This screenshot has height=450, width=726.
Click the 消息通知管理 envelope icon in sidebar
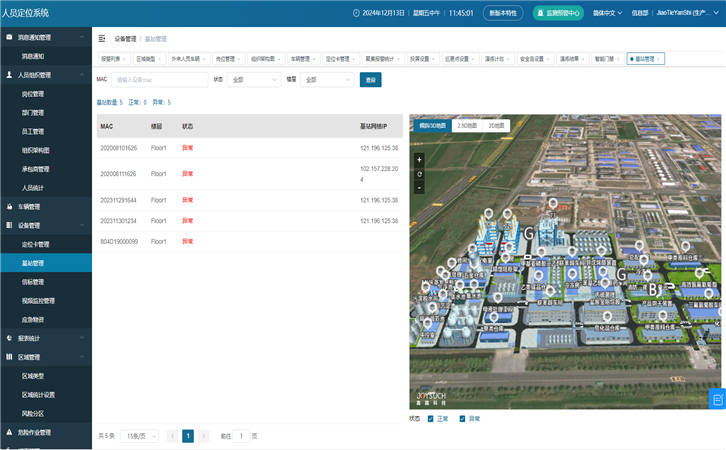click(9, 37)
